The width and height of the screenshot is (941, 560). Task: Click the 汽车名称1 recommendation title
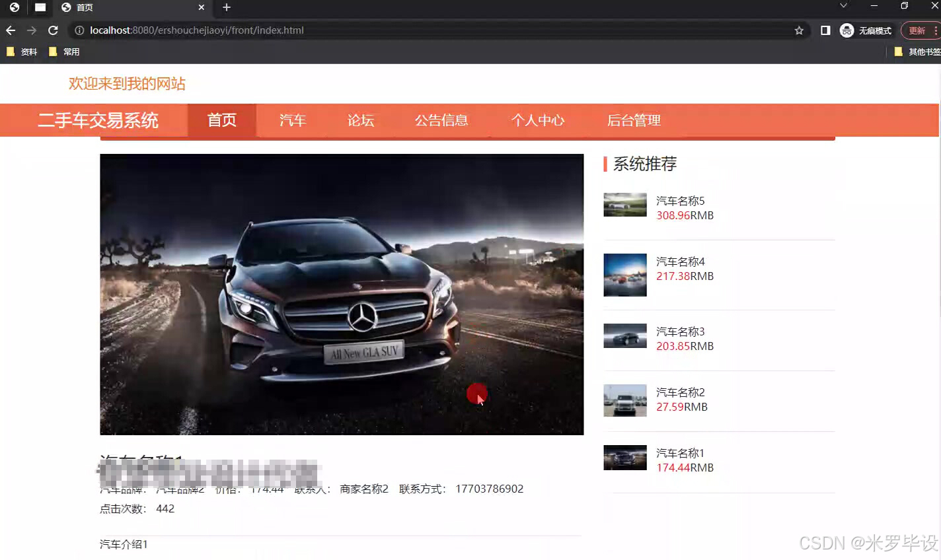tap(681, 453)
